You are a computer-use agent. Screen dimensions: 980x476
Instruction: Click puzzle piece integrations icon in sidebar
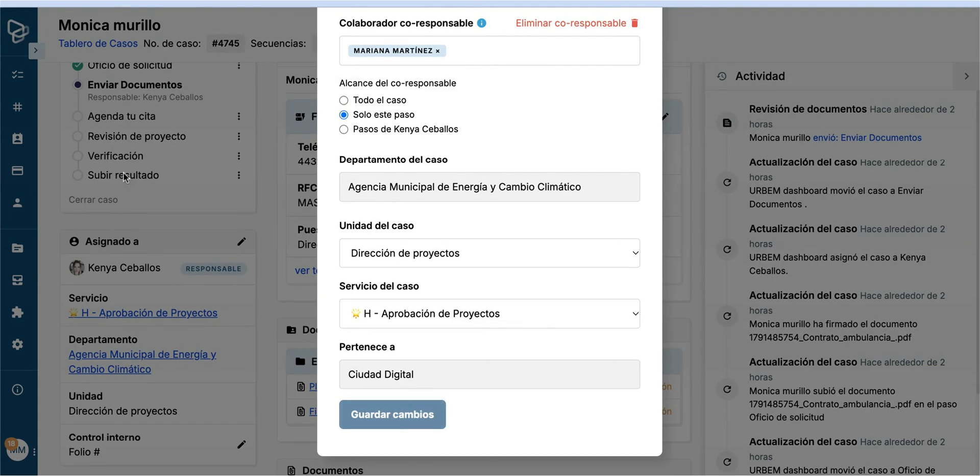[x=17, y=312]
